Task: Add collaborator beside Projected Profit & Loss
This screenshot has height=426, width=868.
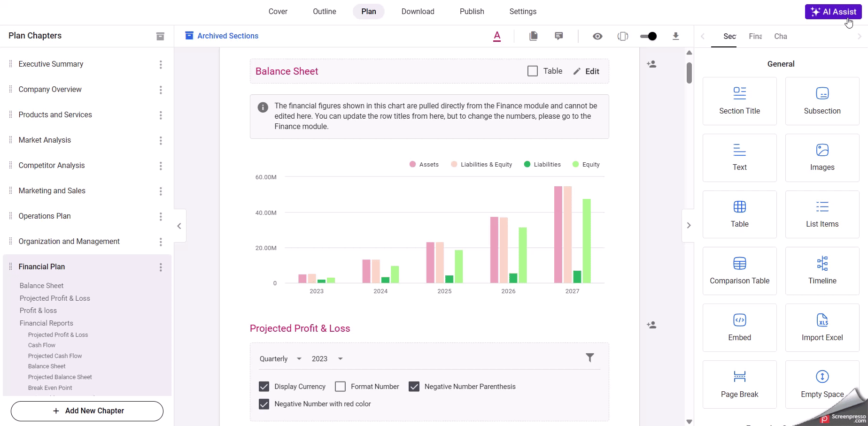Action: point(651,325)
